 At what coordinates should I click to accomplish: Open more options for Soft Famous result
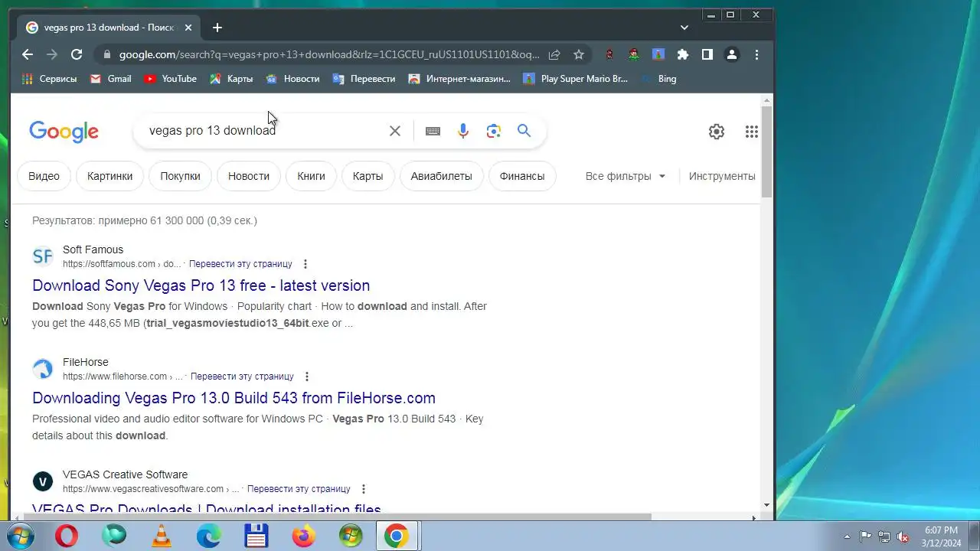point(305,264)
